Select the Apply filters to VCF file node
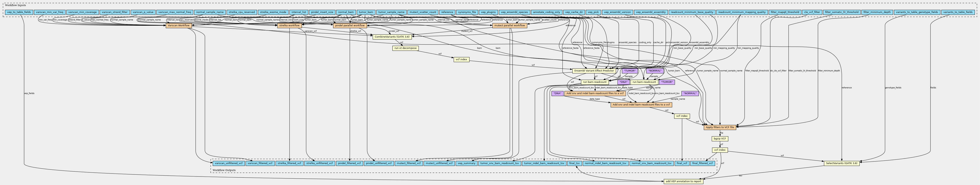The image size is (980, 185). tap(720, 127)
